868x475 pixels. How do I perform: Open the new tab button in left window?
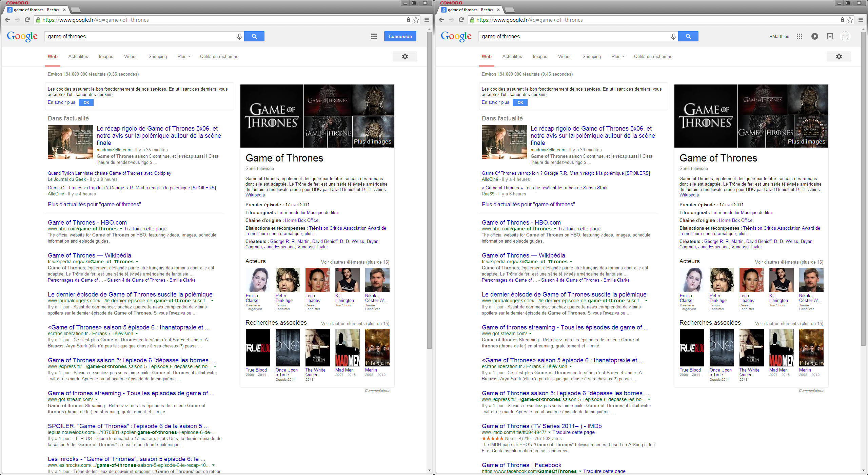point(75,10)
